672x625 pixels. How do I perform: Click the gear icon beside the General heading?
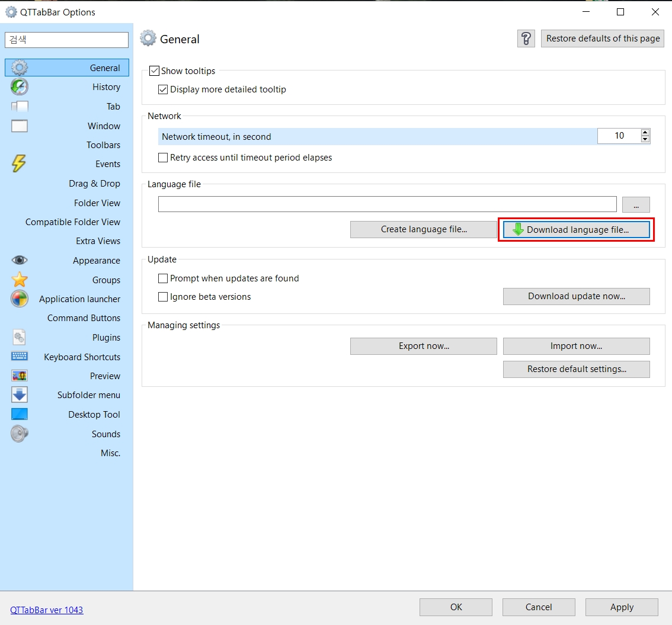tap(148, 39)
